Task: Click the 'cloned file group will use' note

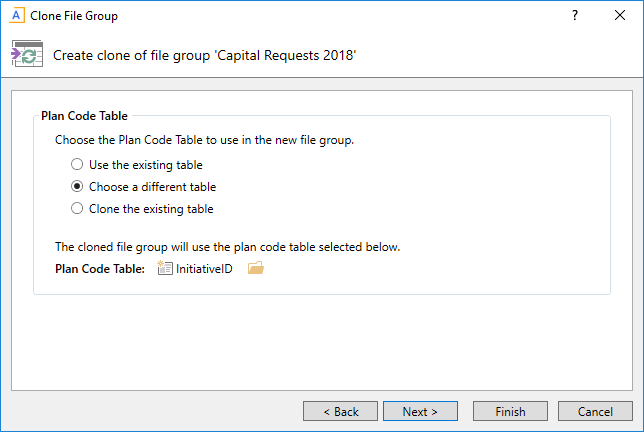Action: coord(227,247)
